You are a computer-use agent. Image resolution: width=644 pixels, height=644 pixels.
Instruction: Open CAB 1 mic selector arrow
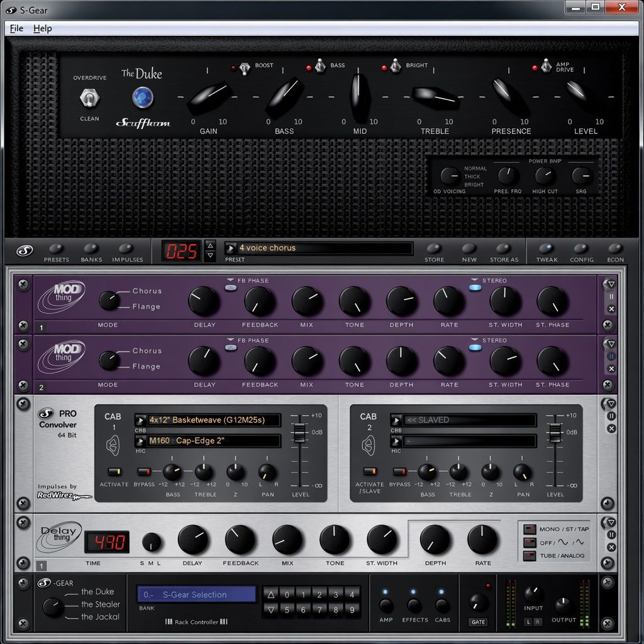click(x=140, y=441)
